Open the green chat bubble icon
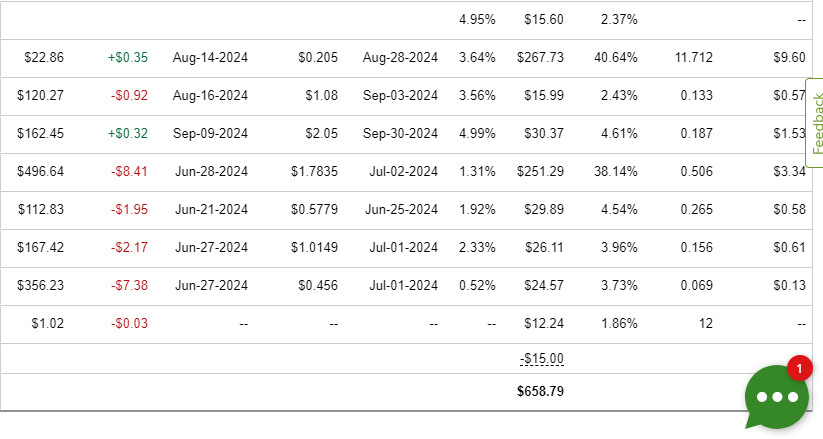Viewport: 823px width, 439px height. [x=776, y=396]
